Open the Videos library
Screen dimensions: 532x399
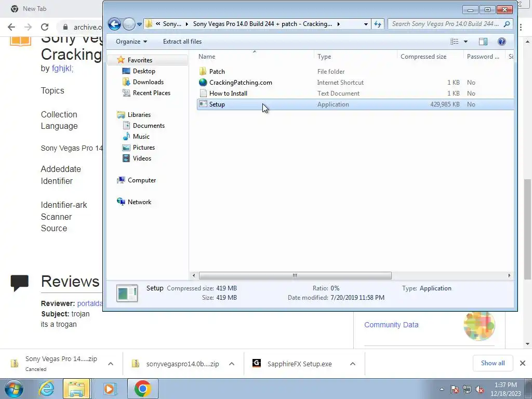[142, 158]
